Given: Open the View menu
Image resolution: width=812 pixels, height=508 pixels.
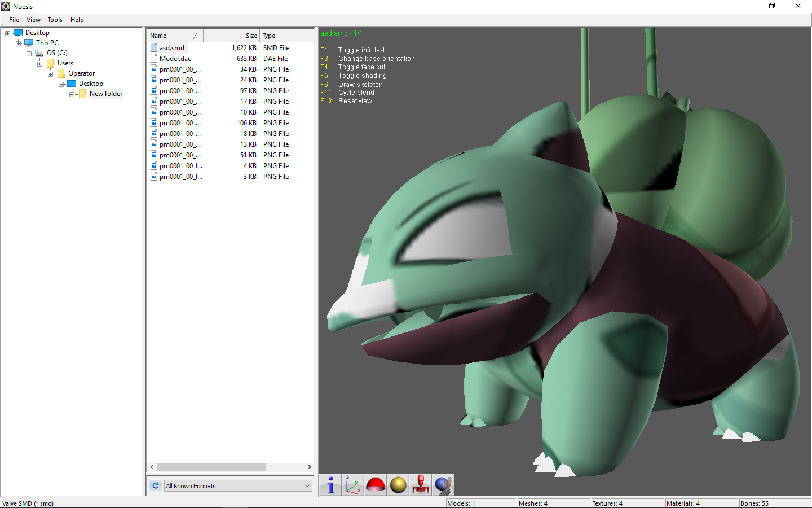Looking at the screenshot, I should 33,20.
